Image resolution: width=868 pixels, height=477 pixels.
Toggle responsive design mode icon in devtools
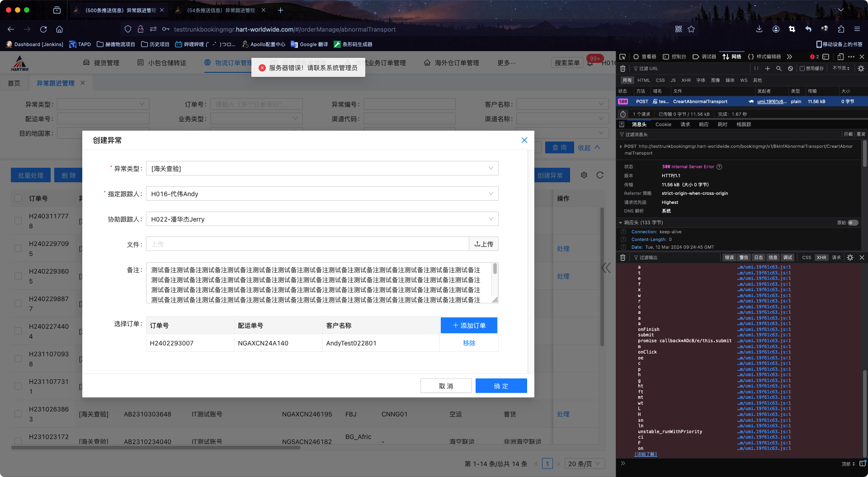[840, 57]
